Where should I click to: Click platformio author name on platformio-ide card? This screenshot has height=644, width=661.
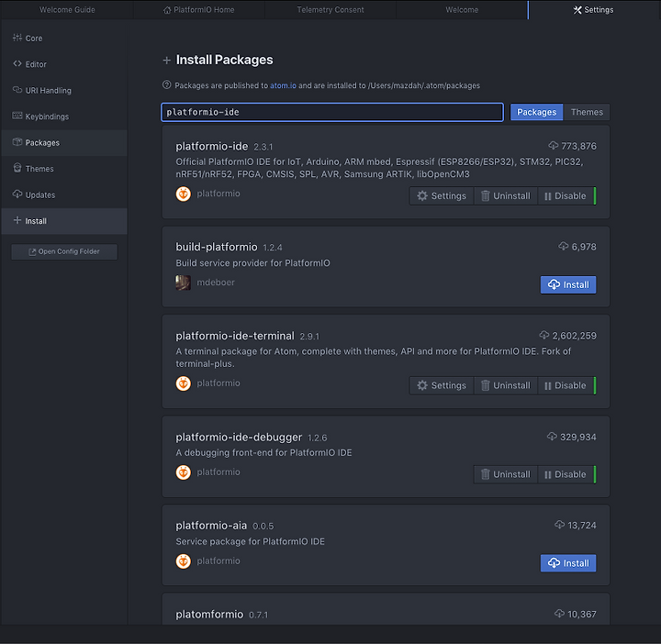click(x=218, y=194)
